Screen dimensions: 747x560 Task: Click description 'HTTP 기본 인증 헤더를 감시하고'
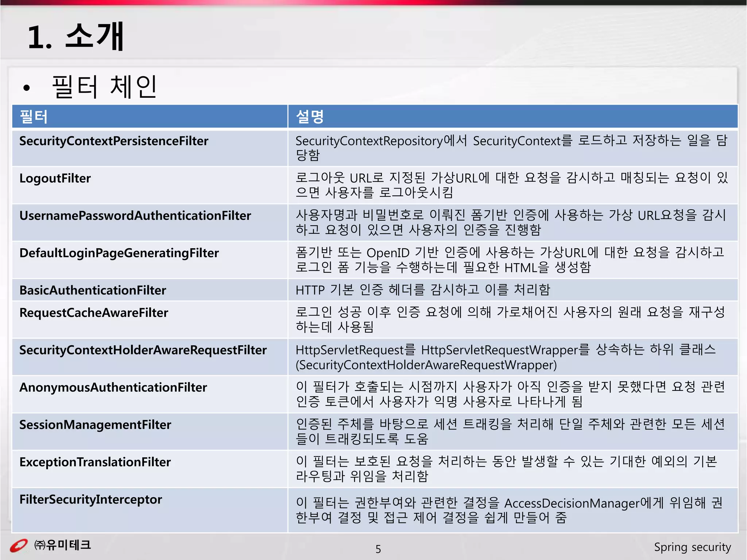[513, 290]
